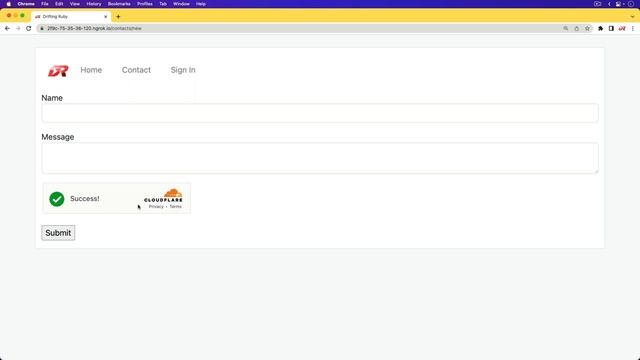Click the screen recording menu bar icon
This screenshot has height=360, width=640.
598,4
